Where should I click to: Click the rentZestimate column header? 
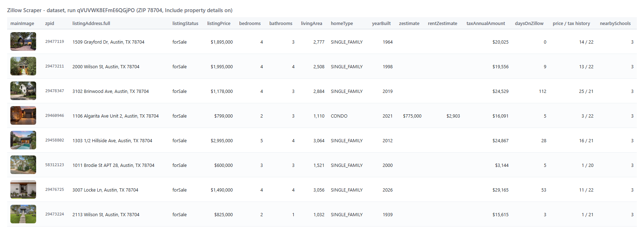pos(443,24)
